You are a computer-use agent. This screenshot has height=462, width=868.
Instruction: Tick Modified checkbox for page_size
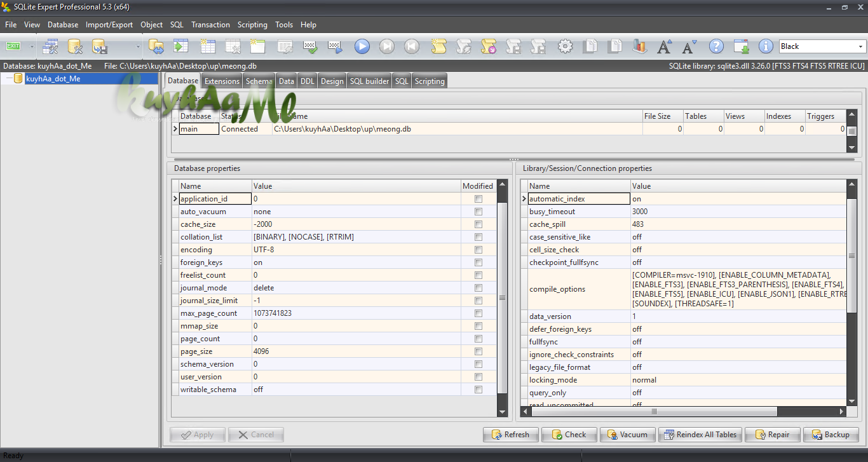click(478, 351)
